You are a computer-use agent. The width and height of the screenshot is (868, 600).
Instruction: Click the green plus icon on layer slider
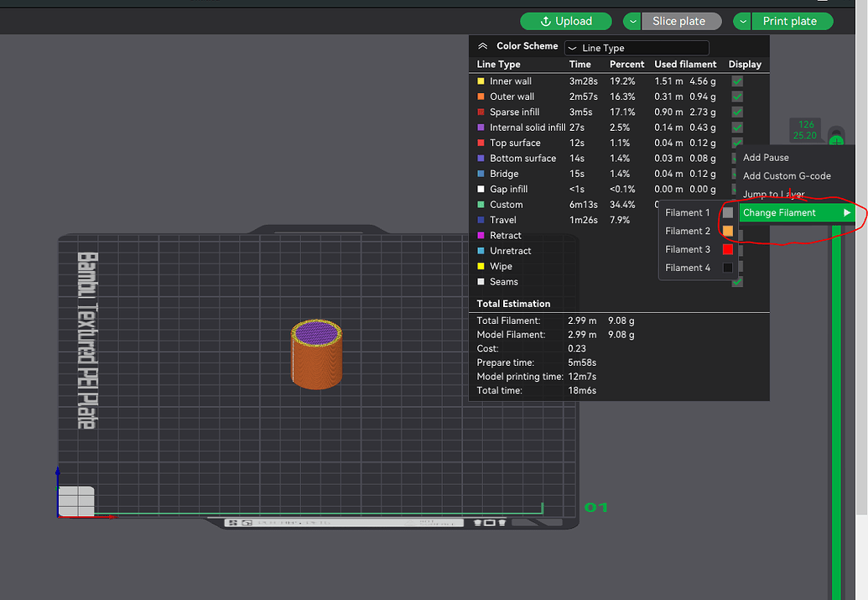pos(836,141)
